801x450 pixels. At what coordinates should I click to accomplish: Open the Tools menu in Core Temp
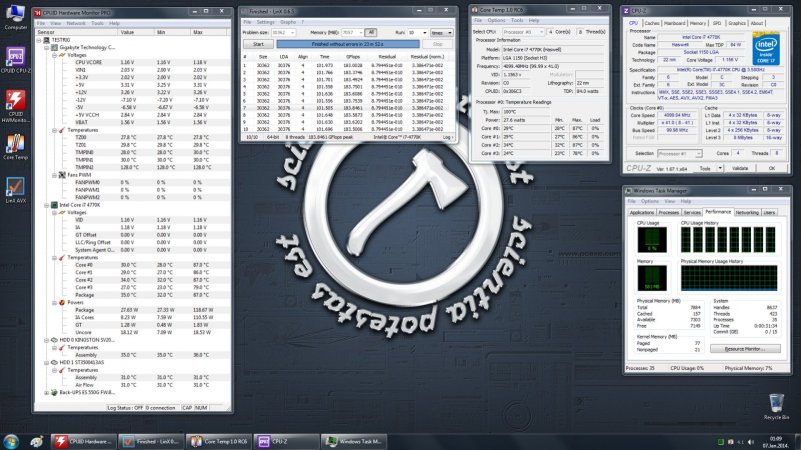(517, 20)
